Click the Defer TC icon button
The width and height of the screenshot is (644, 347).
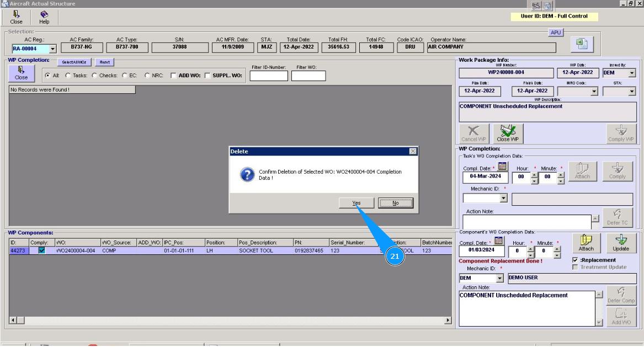(618, 217)
